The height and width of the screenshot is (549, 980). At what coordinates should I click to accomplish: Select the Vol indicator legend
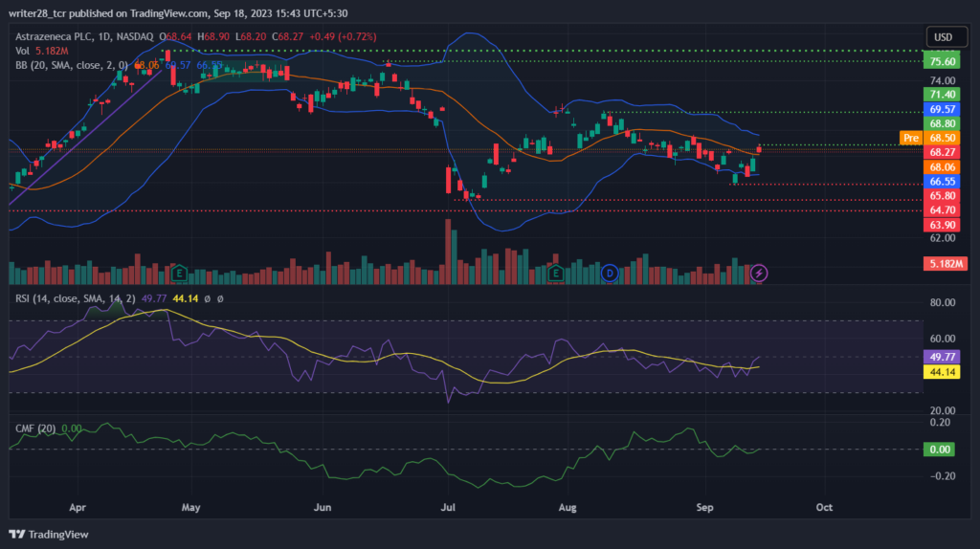tap(23, 51)
